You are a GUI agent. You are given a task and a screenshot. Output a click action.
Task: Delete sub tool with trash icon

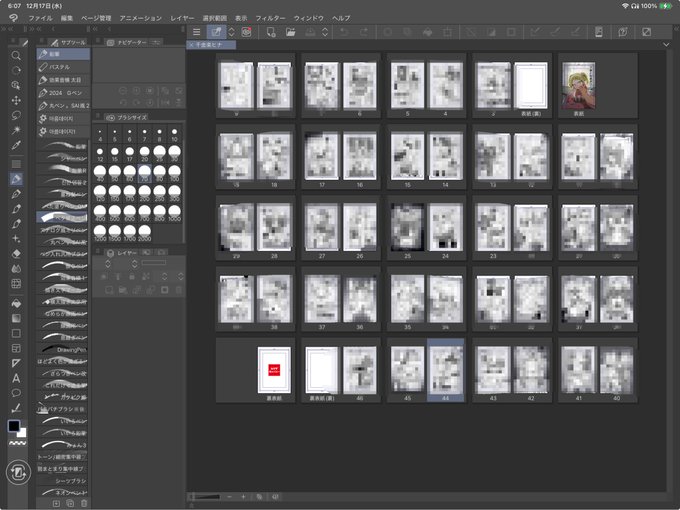point(84,503)
